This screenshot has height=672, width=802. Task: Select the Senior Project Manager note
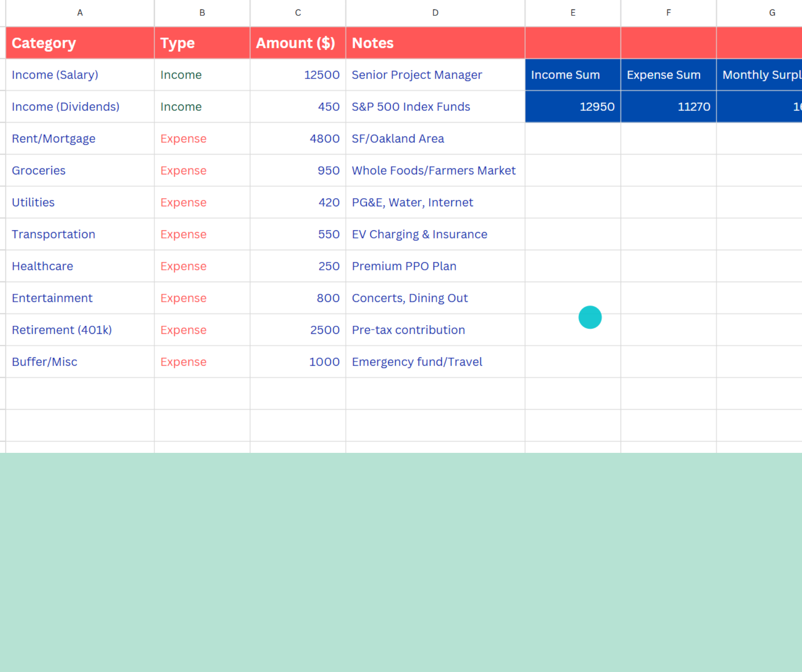click(x=435, y=75)
